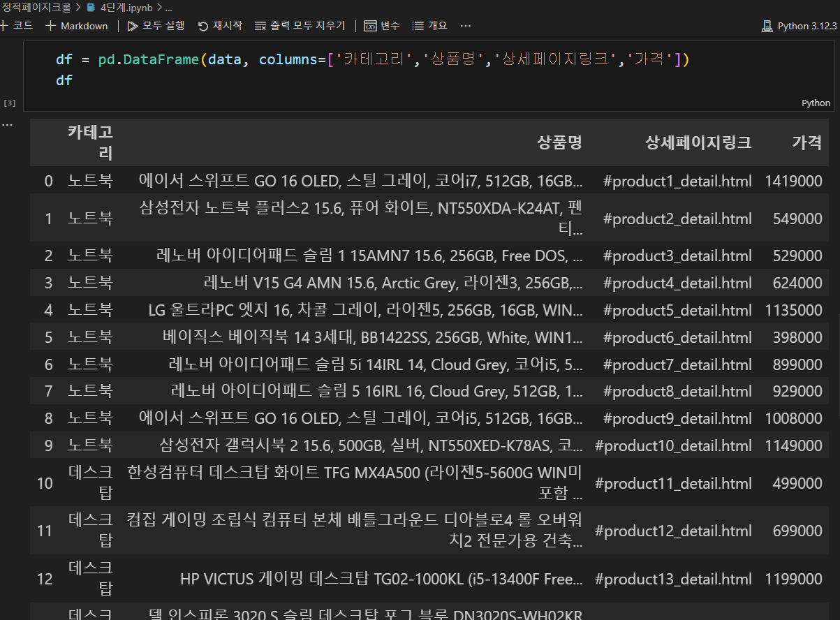Select the #product10_detail.html cell
The height and width of the screenshot is (620, 840).
pyautogui.click(x=673, y=445)
